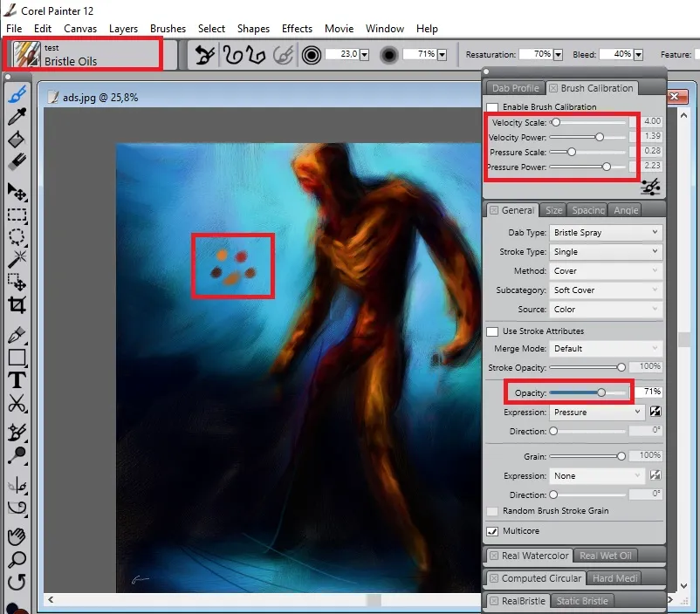Select the Magnifier tool

(x=17, y=559)
